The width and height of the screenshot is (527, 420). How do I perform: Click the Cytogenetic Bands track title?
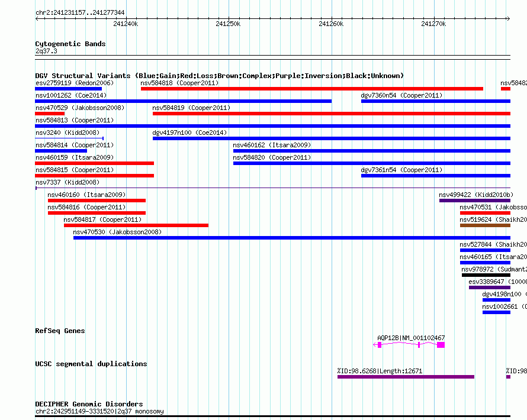[x=70, y=44]
